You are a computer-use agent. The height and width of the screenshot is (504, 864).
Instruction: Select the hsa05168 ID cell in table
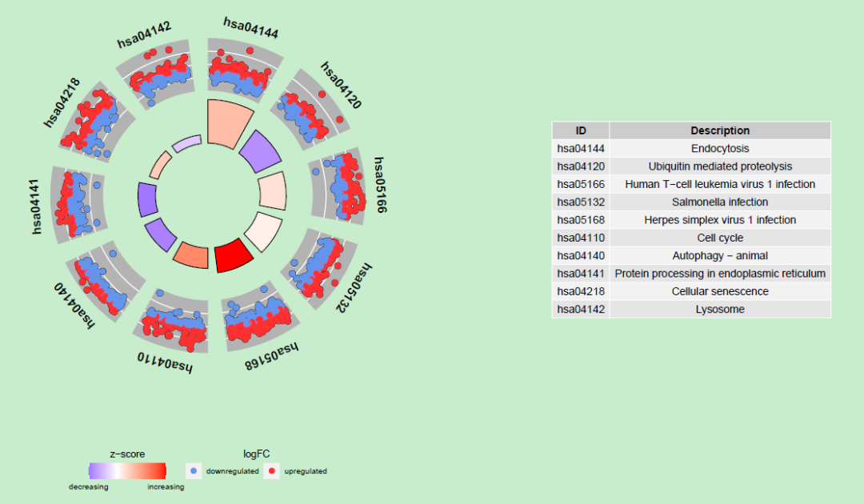pos(581,220)
